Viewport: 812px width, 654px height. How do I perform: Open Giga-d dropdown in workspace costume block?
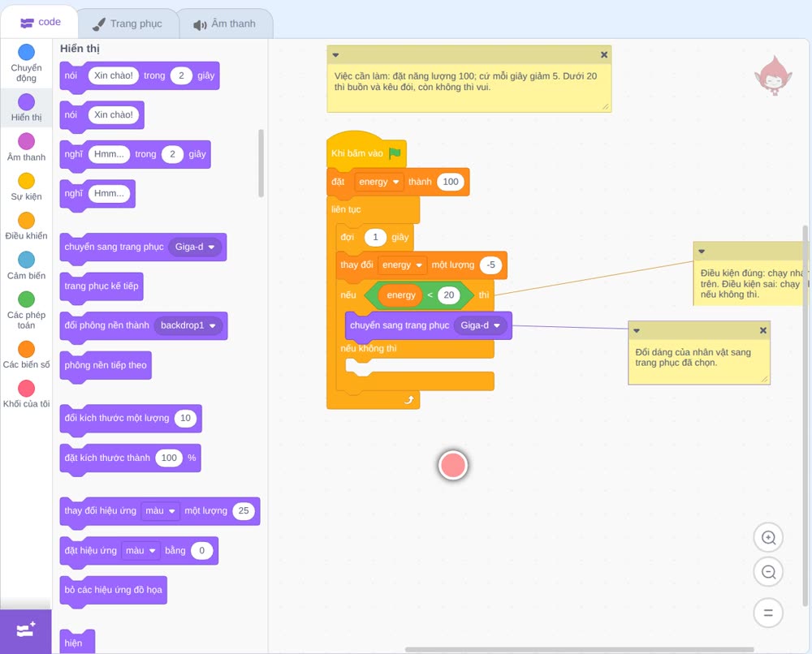[x=480, y=325]
